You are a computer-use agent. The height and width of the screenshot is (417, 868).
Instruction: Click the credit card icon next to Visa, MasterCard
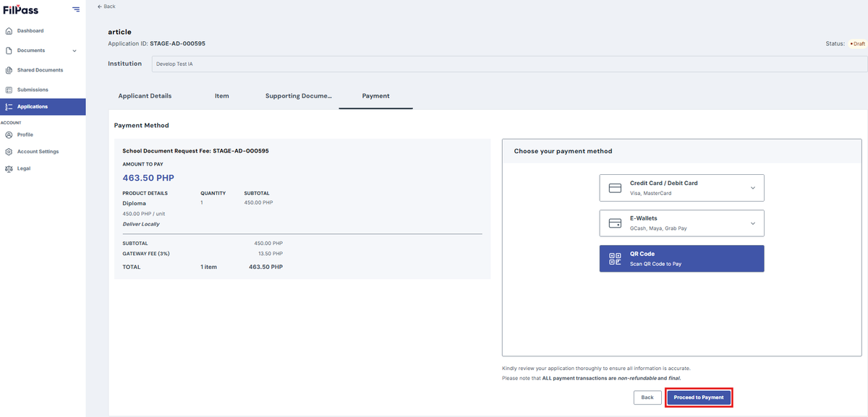pyautogui.click(x=616, y=188)
